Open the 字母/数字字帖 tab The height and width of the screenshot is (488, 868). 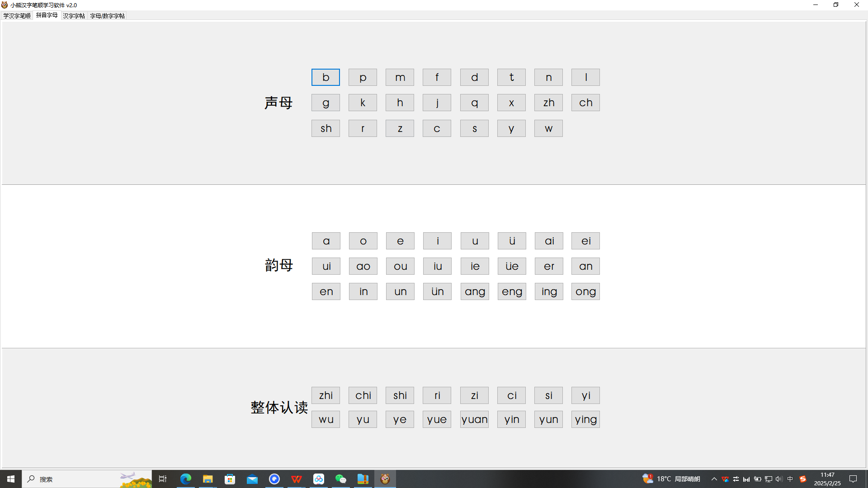(x=107, y=16)
